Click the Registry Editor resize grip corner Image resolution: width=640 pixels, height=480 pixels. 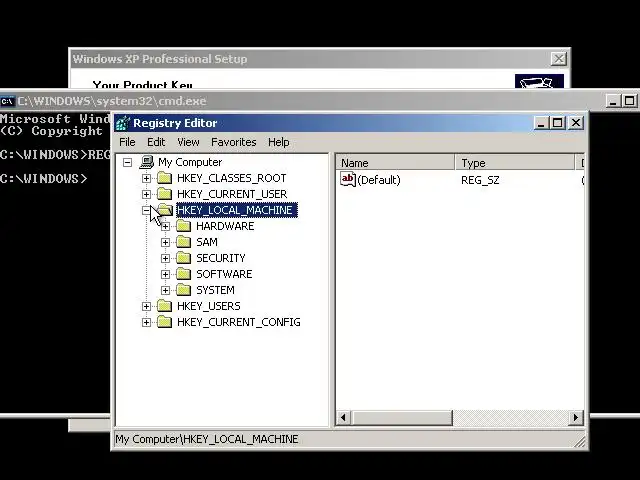click(x=580, y=442)
